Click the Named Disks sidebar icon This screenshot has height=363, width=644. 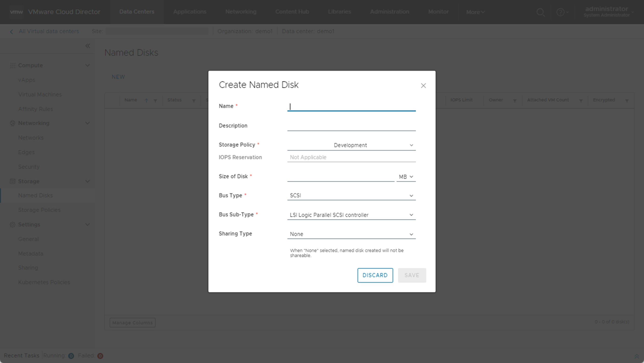coord(35,195)
